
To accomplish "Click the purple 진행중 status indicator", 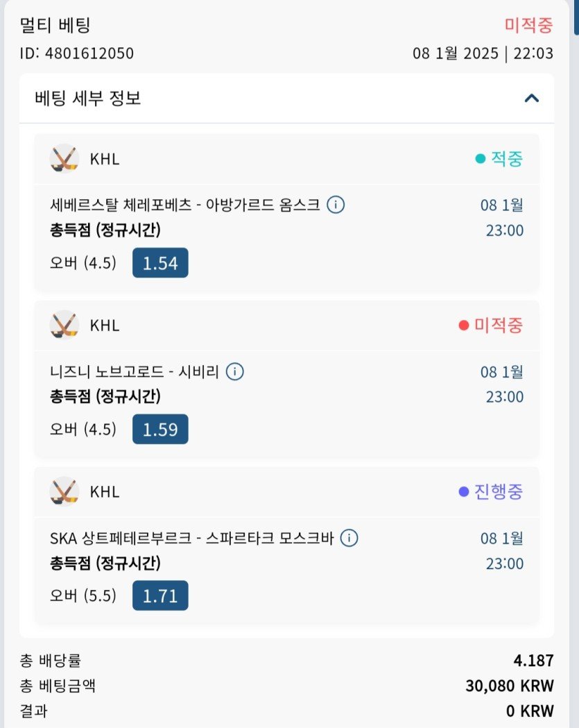I will 490,492.
